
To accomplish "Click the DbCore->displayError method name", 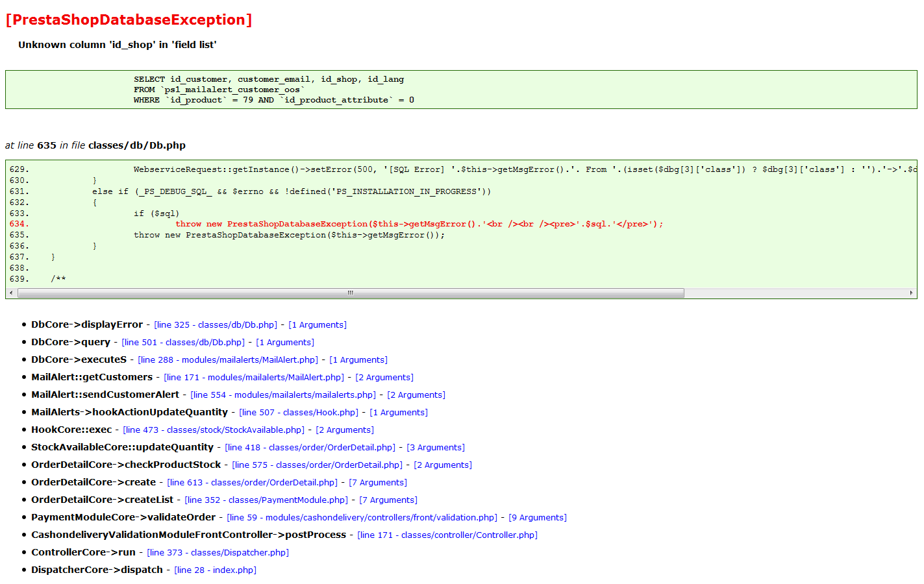I will 87,324.
